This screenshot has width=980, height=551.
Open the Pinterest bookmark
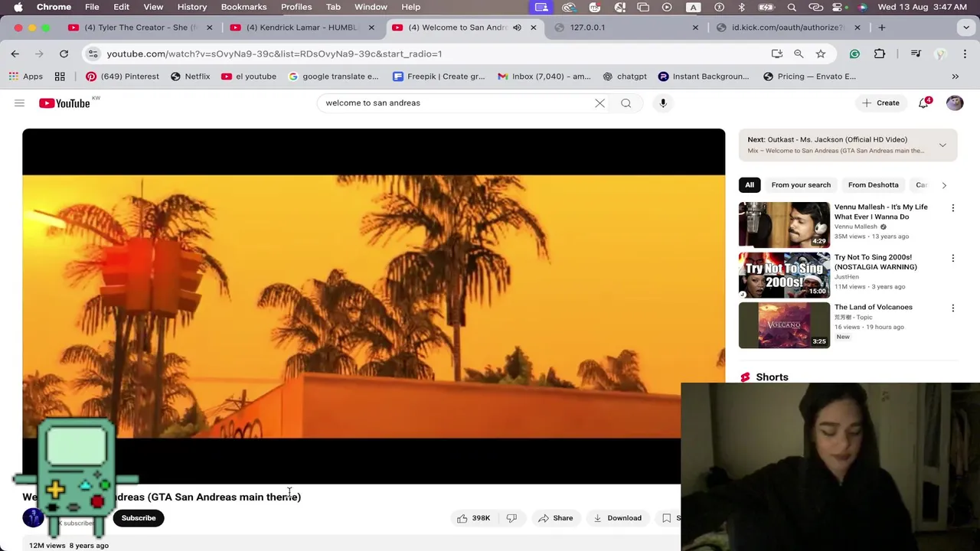[122, 77]
